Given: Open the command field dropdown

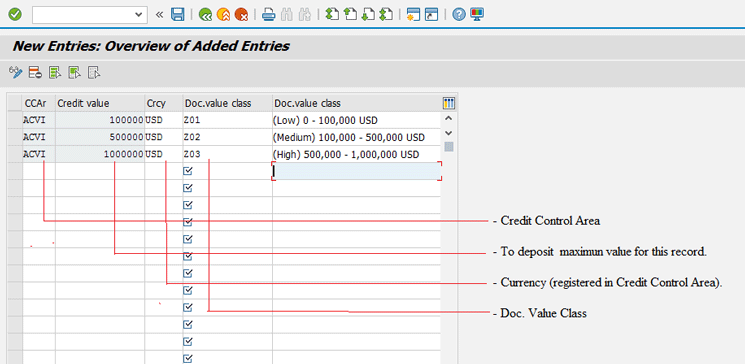Looking at the screenshot, I should pos(138,15).
